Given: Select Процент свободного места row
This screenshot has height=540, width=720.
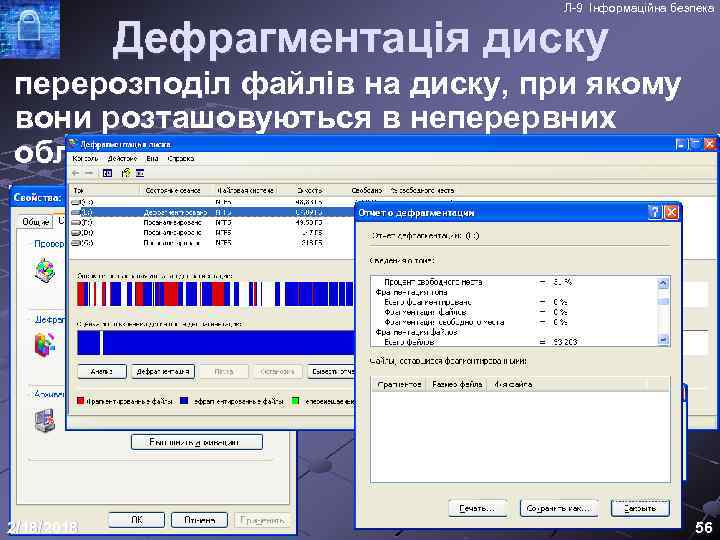Looking at the screenshot, I should tap(514, 282).
